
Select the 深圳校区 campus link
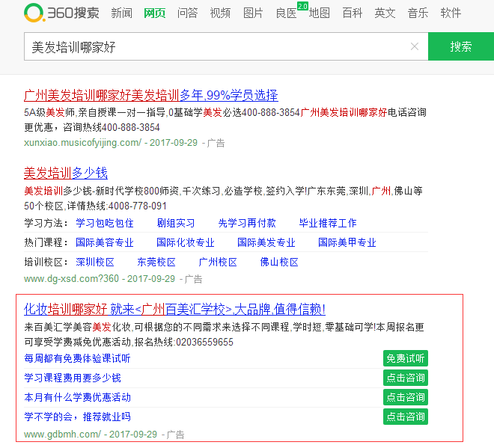95,262
